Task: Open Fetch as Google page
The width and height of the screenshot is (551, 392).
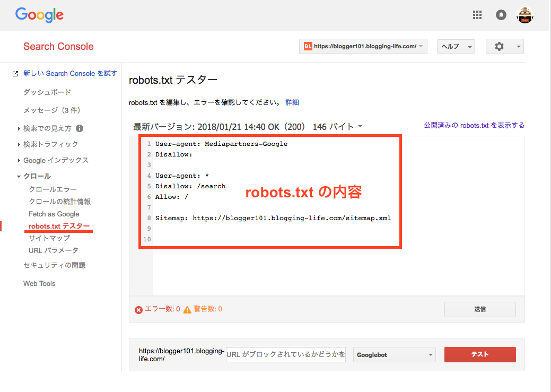Action: point(54,214)
